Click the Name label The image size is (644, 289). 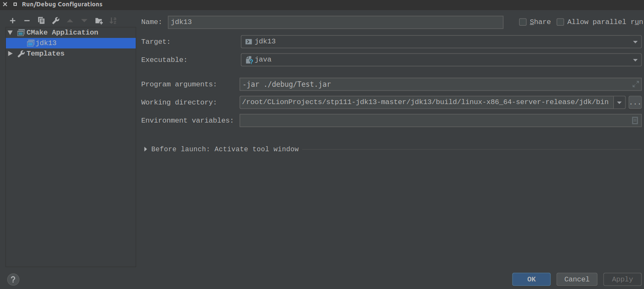[x=152, y=22]
